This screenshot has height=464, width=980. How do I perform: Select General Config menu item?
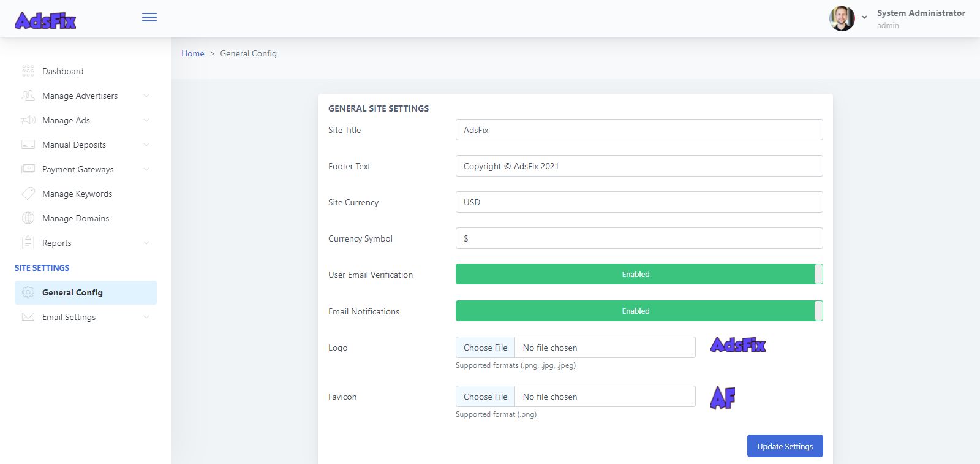tap(86, 292)
